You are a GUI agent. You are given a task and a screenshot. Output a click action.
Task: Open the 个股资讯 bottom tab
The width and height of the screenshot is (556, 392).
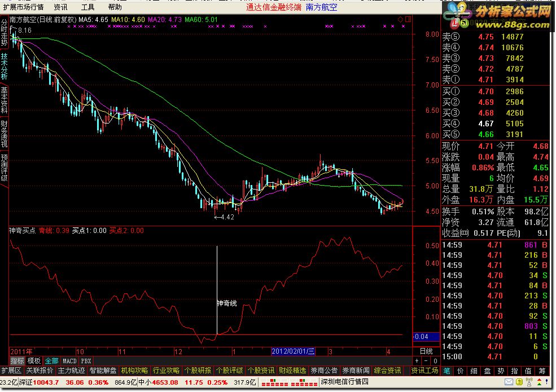click(x=261, y=371)
